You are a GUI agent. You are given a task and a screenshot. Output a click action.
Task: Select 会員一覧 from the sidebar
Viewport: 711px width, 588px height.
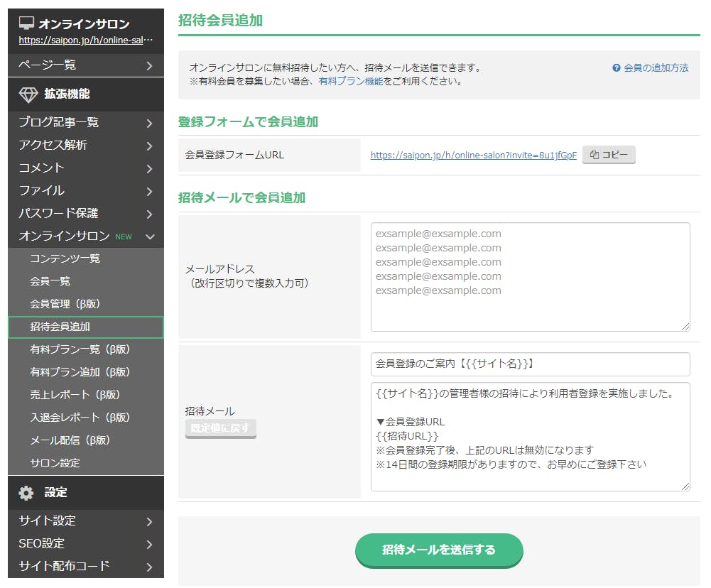point(50,281)
